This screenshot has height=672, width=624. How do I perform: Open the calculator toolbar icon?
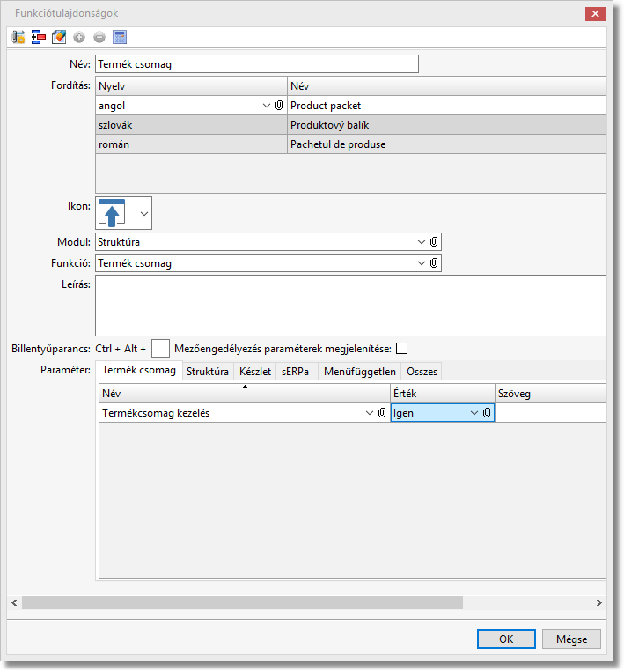pos(120,37)
